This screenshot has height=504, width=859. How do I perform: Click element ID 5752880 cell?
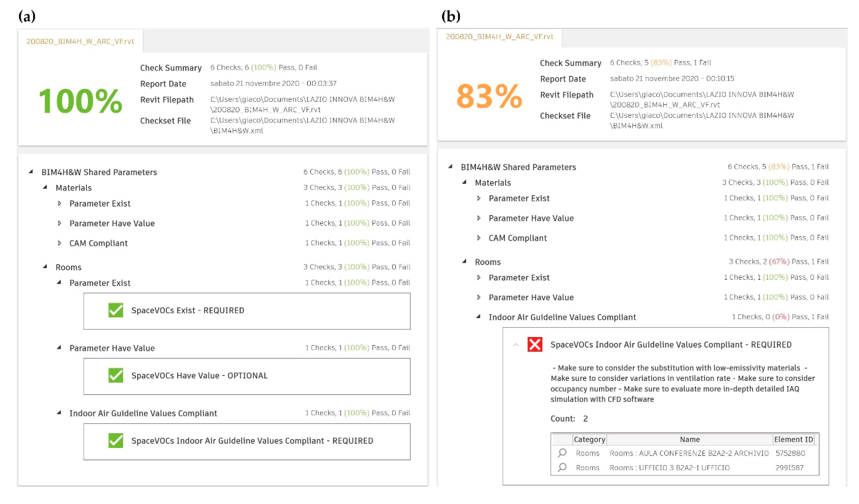790,453
